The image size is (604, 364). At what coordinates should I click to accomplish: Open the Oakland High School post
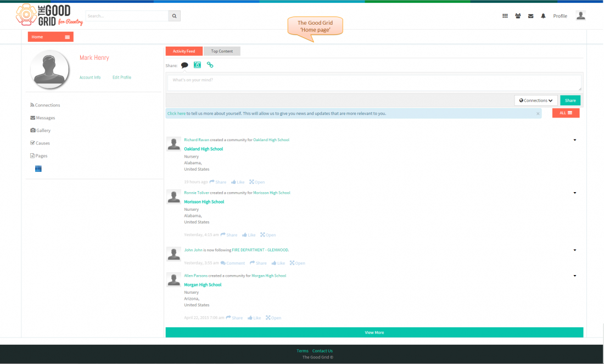tap(257, 182)
